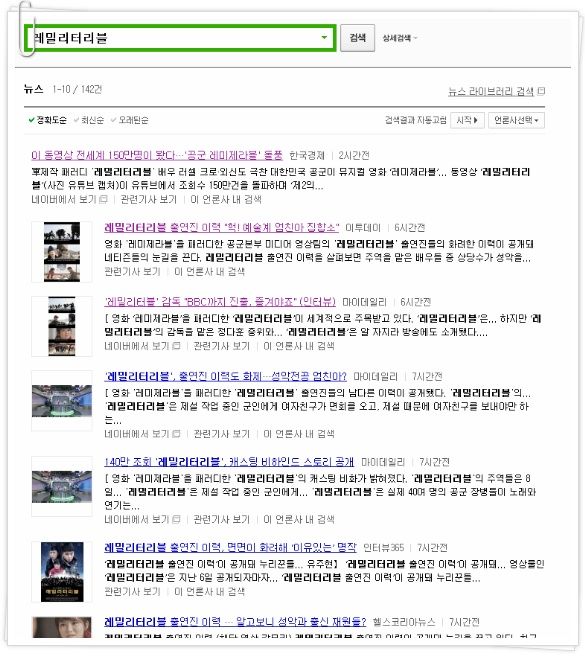The image size is (585, 656).
Task: Click 네이버에서 보기 under the 한국경제 article
Action: tap(64, 200)
